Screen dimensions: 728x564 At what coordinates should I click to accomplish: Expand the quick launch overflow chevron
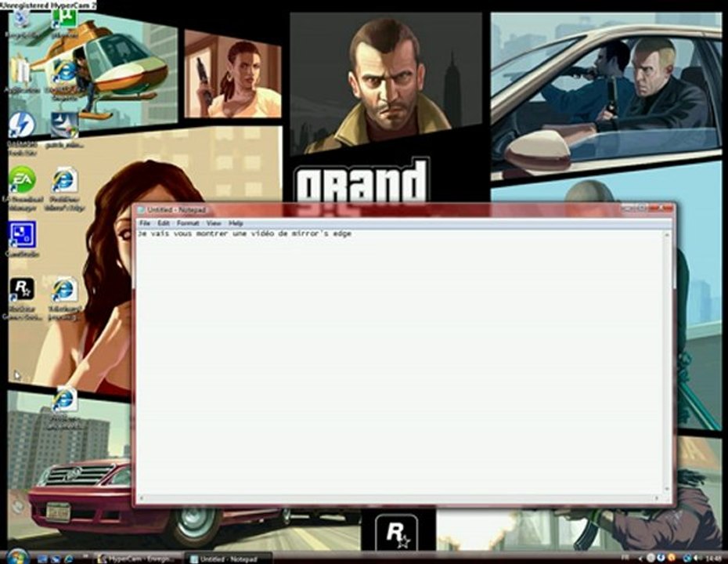85,555
